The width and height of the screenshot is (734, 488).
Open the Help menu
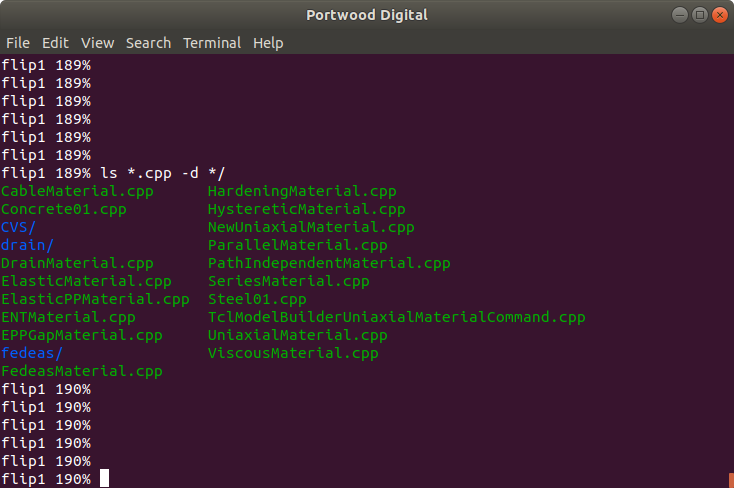(268, 43)
